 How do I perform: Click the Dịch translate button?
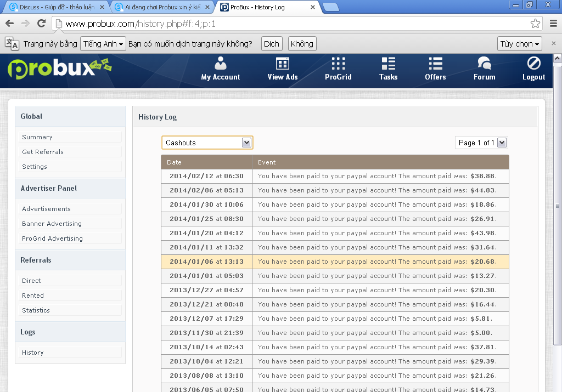click(272, 44)
